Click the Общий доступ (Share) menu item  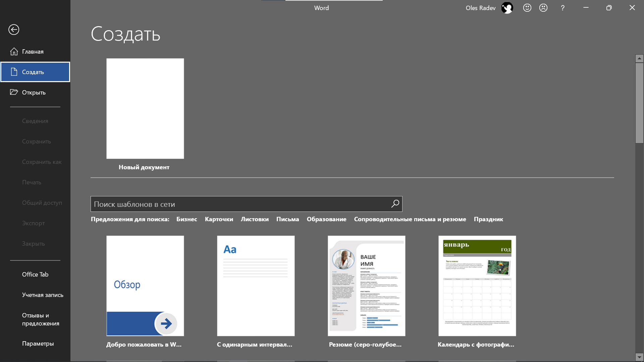point(42,202)
